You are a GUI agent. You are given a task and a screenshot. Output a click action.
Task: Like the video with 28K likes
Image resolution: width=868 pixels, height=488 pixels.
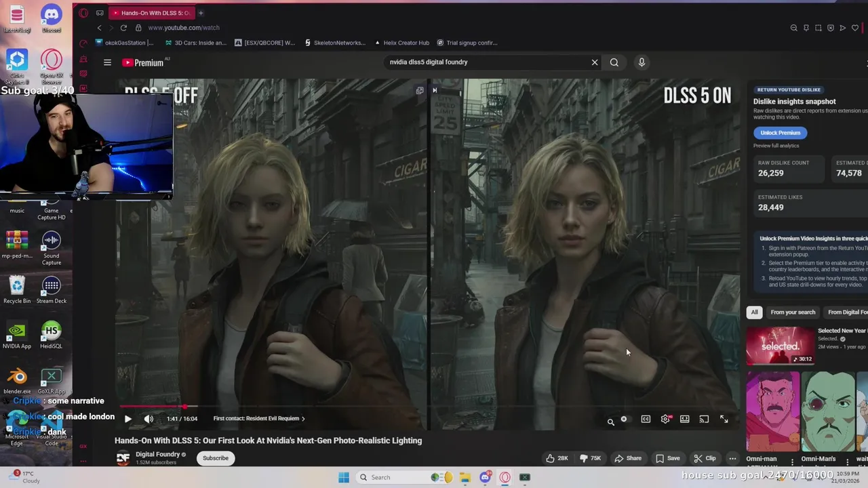pyautogui.click(x=557, y=458)
